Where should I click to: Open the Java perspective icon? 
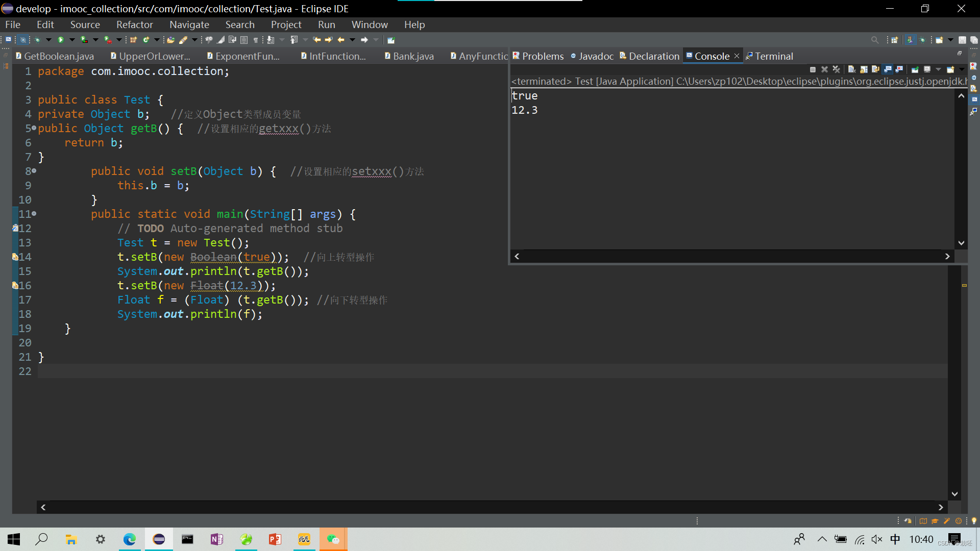(x=911, y=40)
